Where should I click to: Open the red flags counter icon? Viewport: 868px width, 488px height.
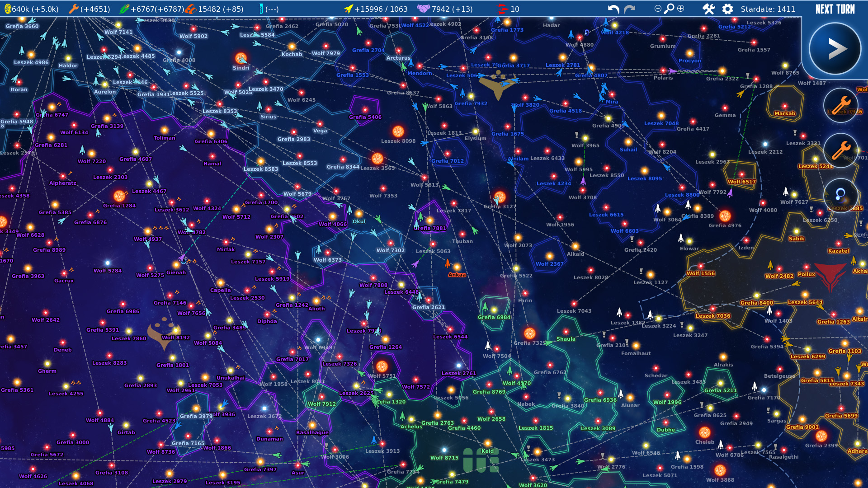(x=501, y=8)
